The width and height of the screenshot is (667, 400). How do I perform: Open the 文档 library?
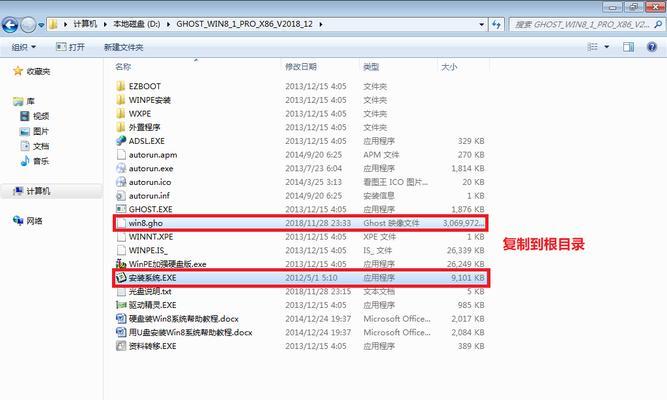pos(41,146)
